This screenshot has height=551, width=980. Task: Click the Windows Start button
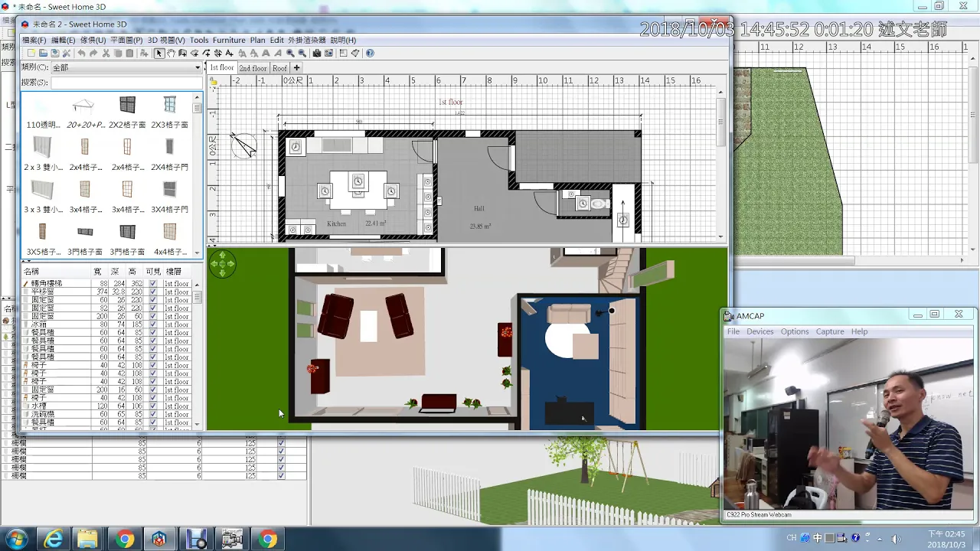16,539
